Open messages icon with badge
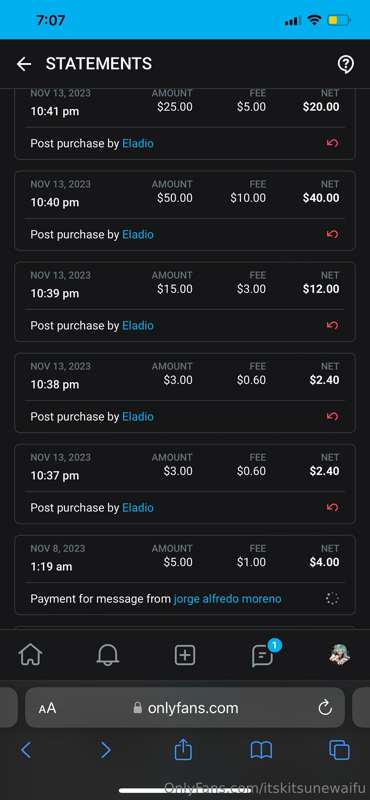 coord(264,654)
